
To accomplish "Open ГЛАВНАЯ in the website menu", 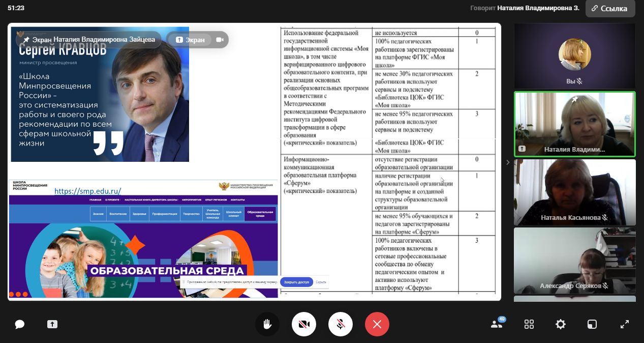I will pos(95,200).
